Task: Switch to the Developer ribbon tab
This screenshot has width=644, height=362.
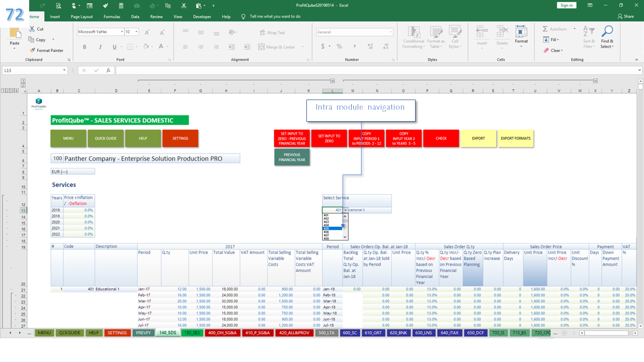Action: (202, 17)
